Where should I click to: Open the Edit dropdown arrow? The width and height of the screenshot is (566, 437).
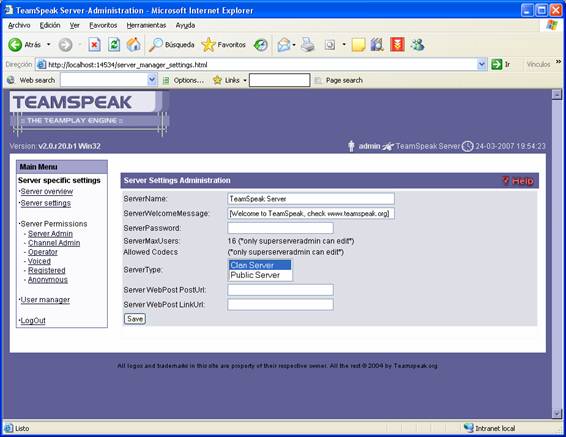point(344,45)
